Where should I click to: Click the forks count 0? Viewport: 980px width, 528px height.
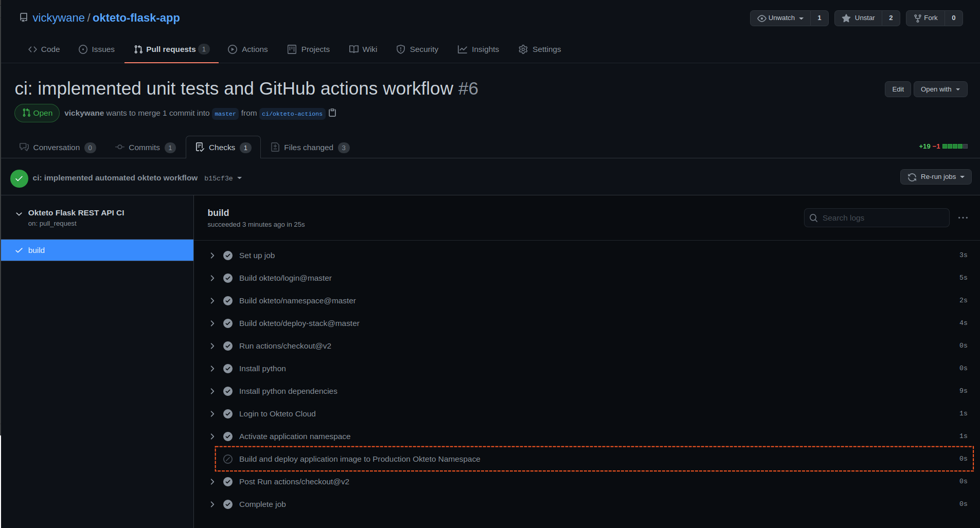[x=954, y=18]
